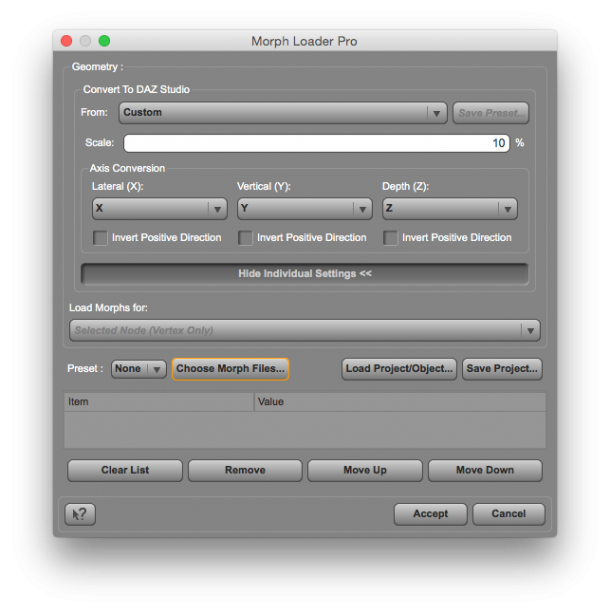
Task: Enable Invert Positive Direction for Vertical Y
Action: [245, 238]
